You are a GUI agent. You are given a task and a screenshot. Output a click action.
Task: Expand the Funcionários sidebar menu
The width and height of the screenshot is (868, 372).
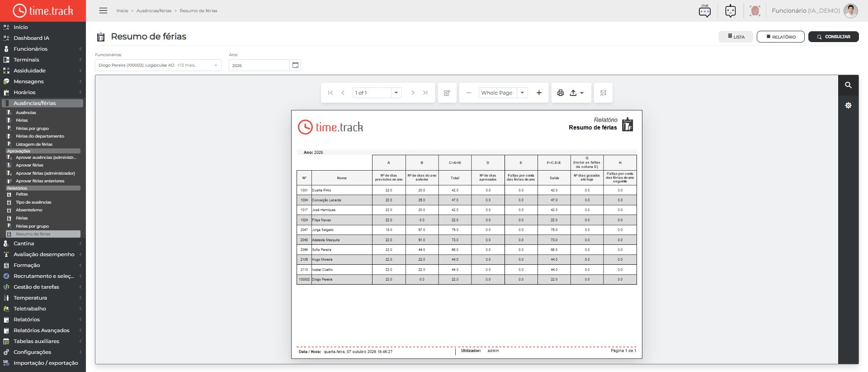pos(43,49)
